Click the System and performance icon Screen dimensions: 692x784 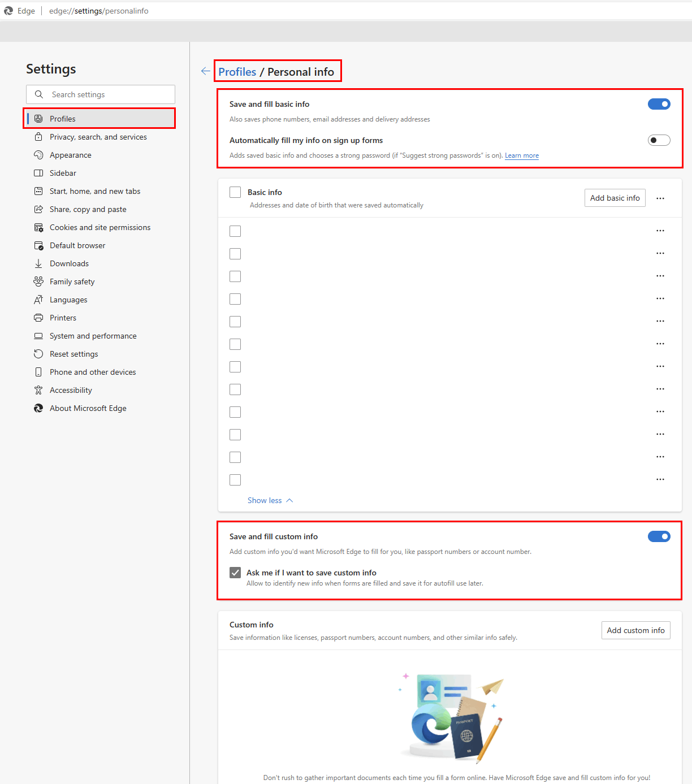click(x=38, y=336)
